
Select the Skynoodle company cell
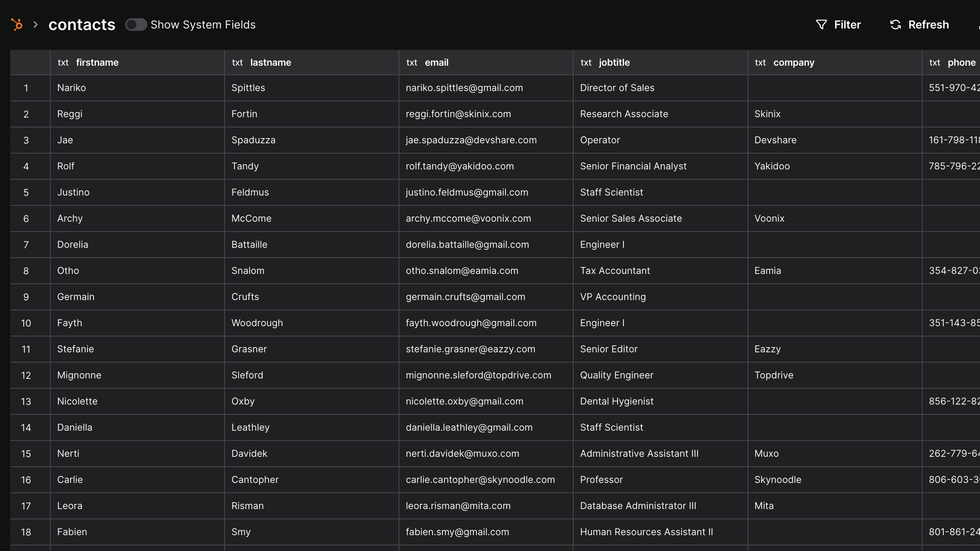pyautogui.click(x=778, y=480)
